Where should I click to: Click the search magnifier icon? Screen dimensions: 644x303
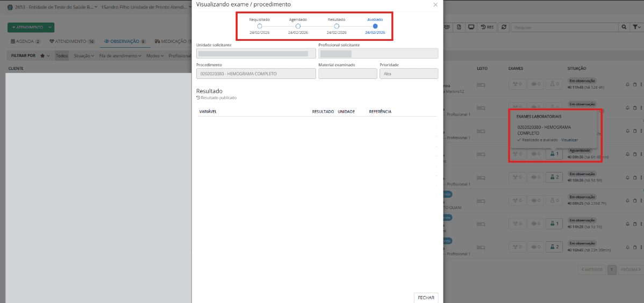pyautogui.click(x=624, y=27)
